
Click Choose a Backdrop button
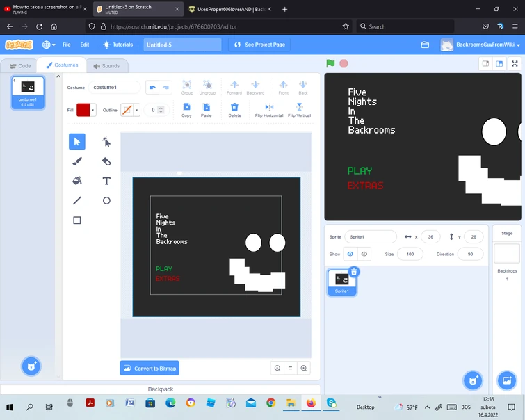(507, 380)
